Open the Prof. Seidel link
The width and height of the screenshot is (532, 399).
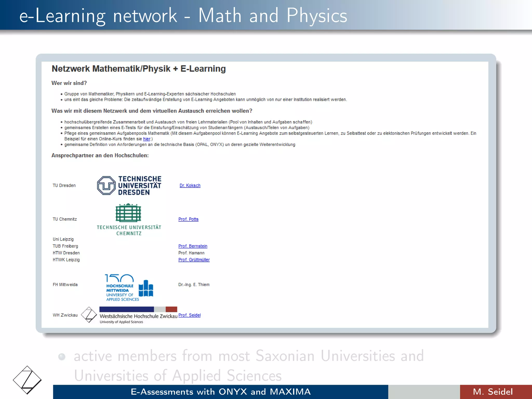pyautogui.click(x=189, y=315)
